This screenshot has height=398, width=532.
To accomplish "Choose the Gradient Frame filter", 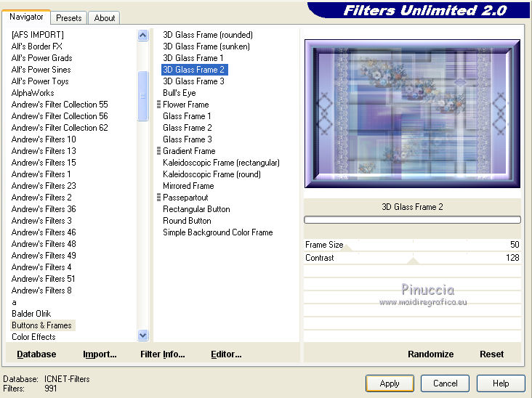I will 189,151.
